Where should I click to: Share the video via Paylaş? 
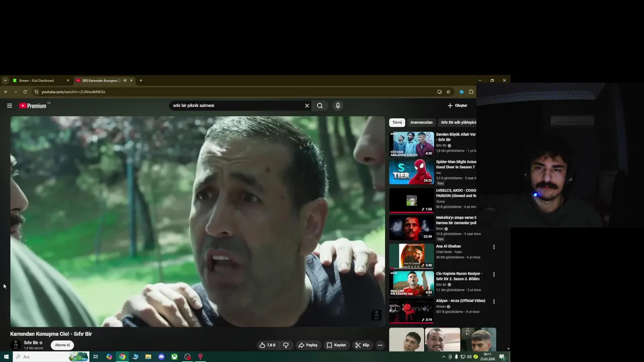tap(308, 345)
